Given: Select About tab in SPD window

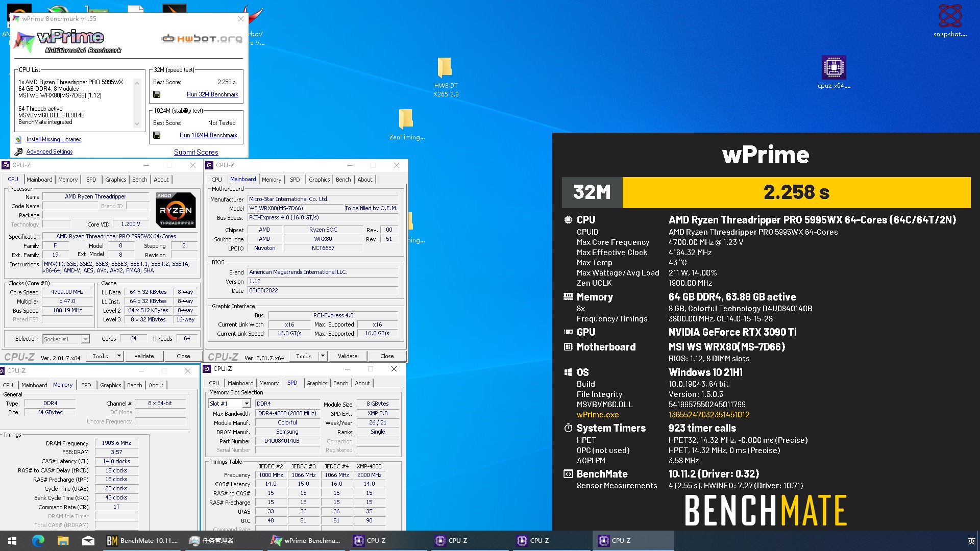Looking at the screenshot, I should [362, 383].
